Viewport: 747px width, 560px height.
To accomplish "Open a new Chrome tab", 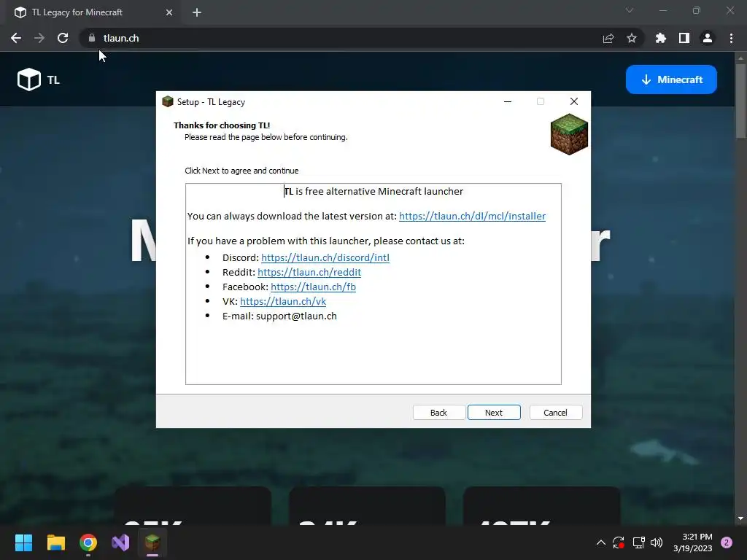I will tap(197, 12).
